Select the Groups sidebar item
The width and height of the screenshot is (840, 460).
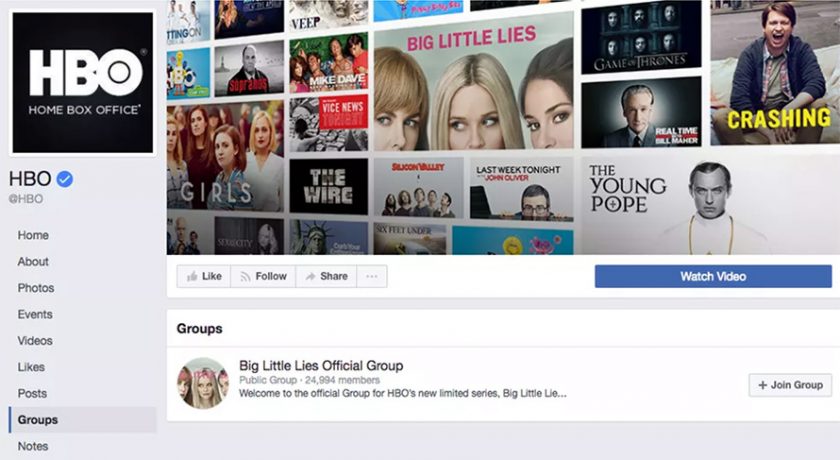82,419
